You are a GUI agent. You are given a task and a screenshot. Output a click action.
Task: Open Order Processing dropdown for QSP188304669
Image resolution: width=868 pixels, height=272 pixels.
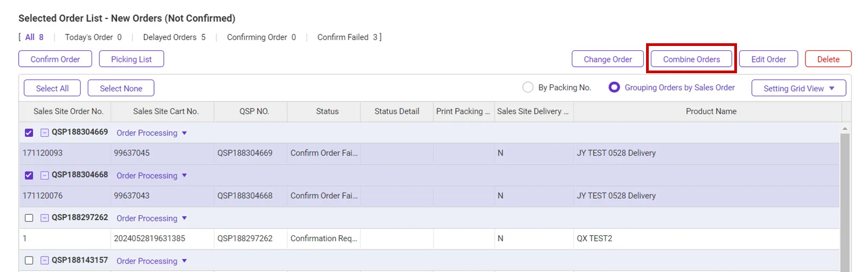[x=152, y=133]
